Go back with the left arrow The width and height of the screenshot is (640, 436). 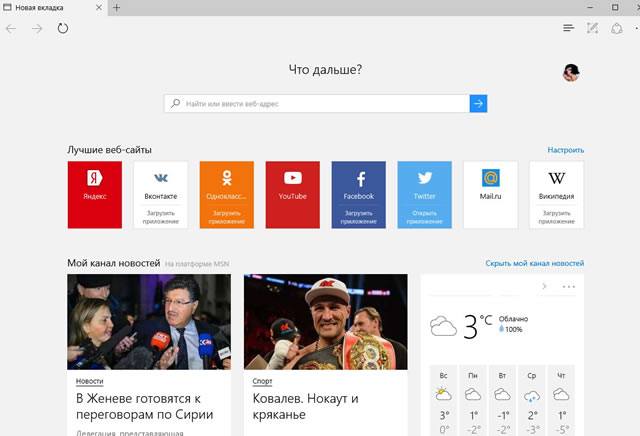11,28
